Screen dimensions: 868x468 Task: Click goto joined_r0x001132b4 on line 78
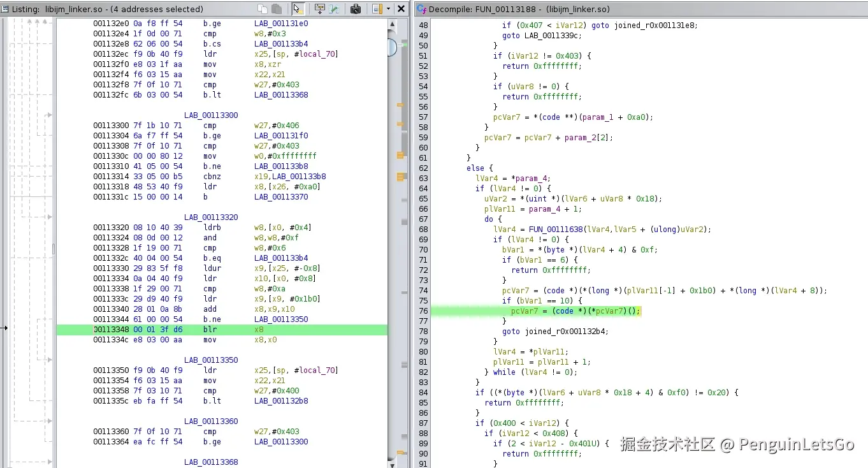click(x=555, y=332)
